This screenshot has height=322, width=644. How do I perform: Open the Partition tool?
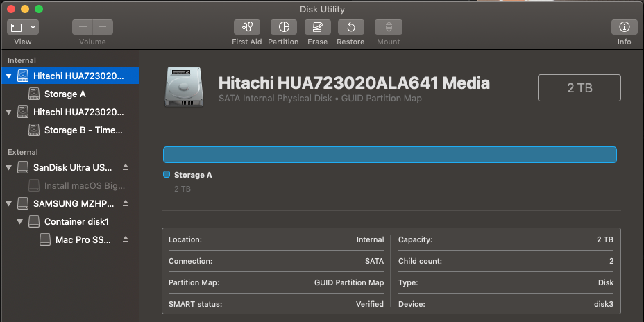click(283, 28)
